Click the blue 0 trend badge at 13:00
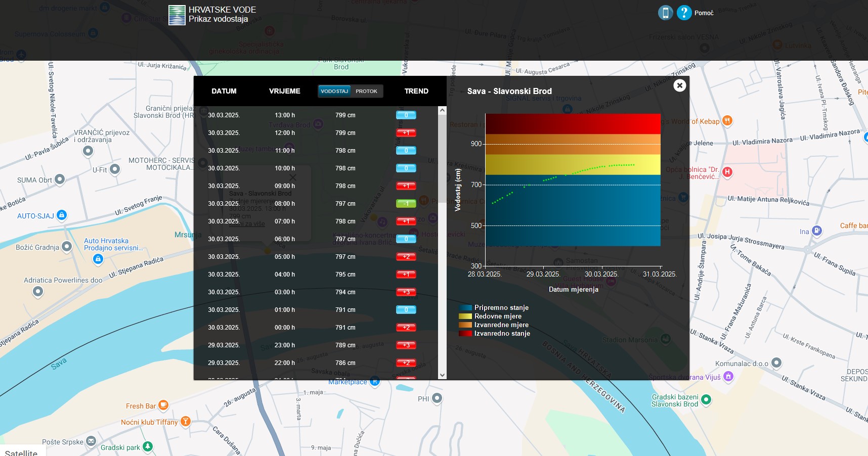This screenshot has height=456, width=868. pos(406,115)
